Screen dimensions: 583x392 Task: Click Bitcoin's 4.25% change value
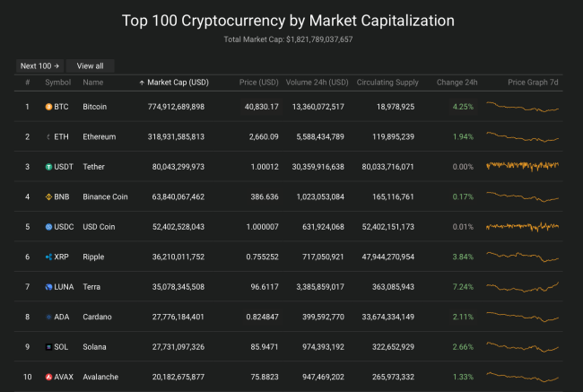coord(463,107)
